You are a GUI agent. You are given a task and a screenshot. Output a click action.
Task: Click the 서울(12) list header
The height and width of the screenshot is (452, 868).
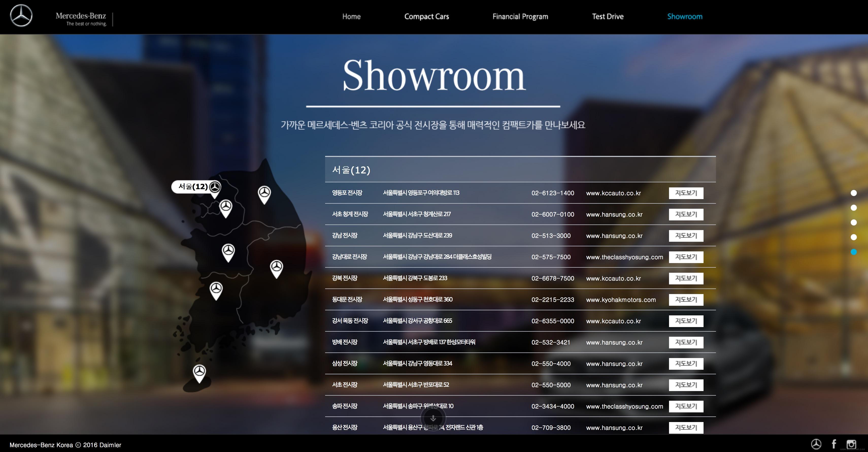click(x=520, y=170)
